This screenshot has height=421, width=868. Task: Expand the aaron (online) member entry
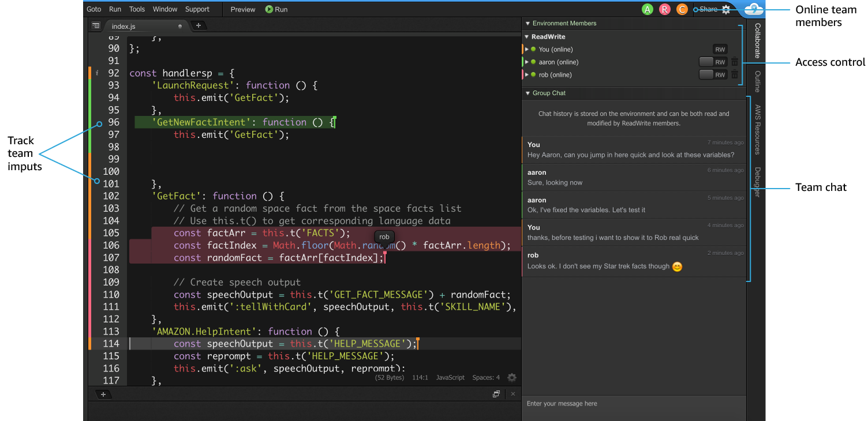527,62
